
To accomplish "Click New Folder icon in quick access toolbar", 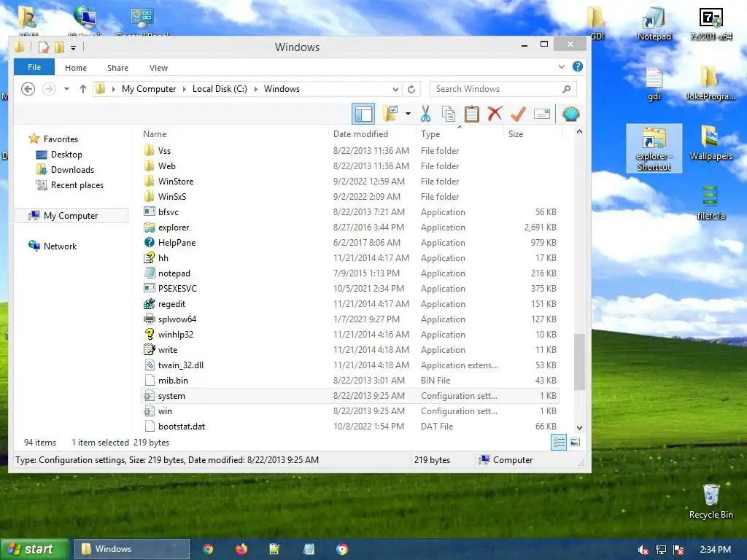I will 59,47.
